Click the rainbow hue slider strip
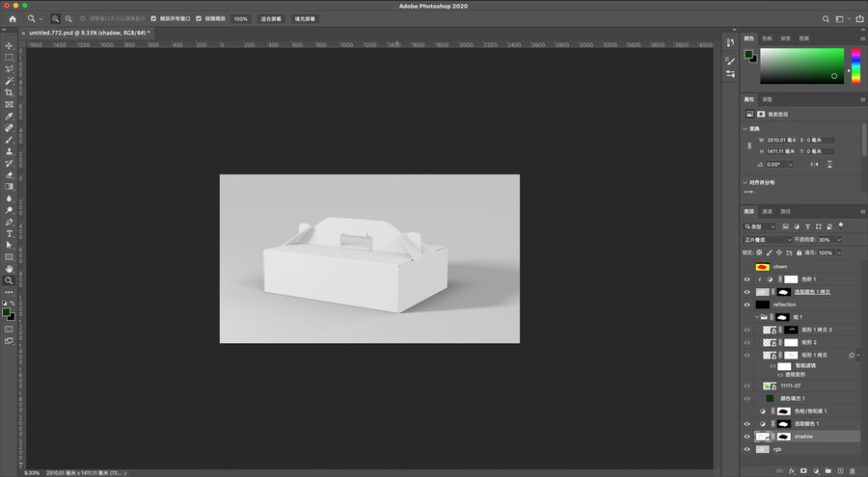Screen dimensions: 868x477 tap(855, 66)
